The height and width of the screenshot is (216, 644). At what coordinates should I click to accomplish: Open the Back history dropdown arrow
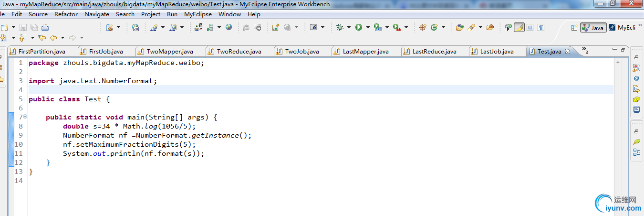(x=62, y=38)
